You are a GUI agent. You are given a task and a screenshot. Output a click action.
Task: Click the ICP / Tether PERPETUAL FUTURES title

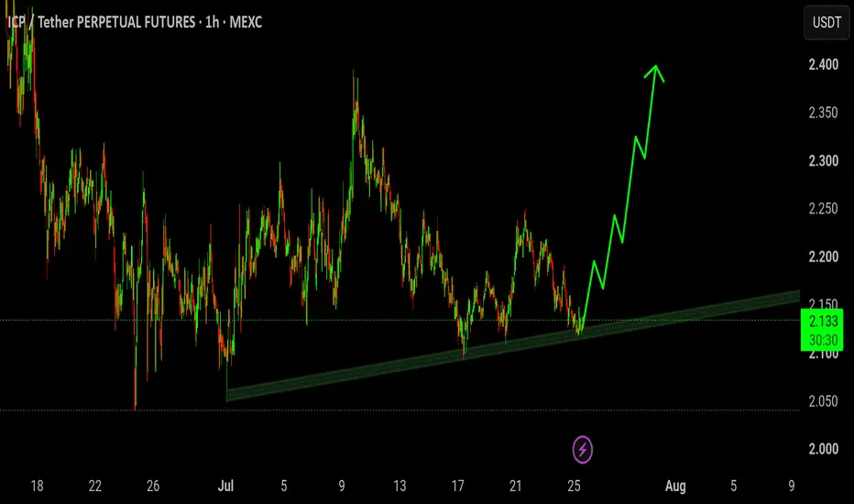point(135,22)
